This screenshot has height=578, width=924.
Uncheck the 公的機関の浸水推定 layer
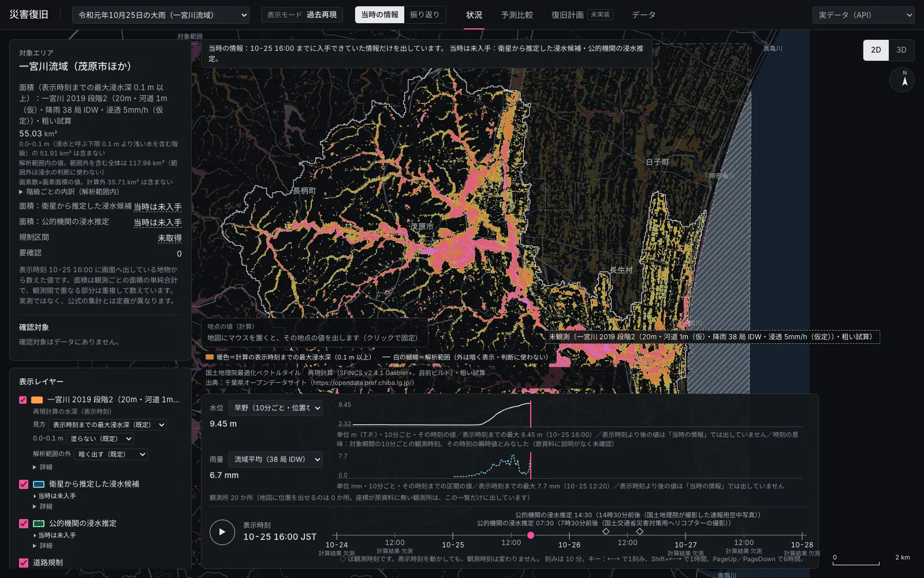click(24, 524)
